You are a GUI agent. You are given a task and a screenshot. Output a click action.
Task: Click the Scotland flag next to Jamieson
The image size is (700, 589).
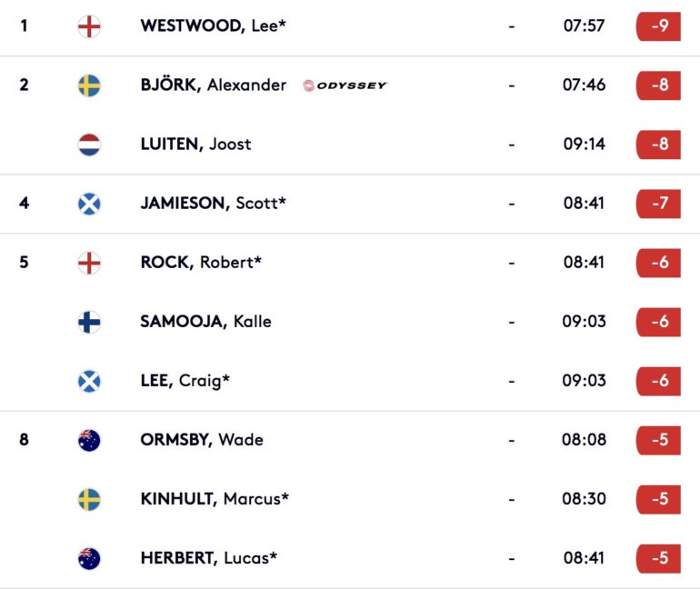89,204
